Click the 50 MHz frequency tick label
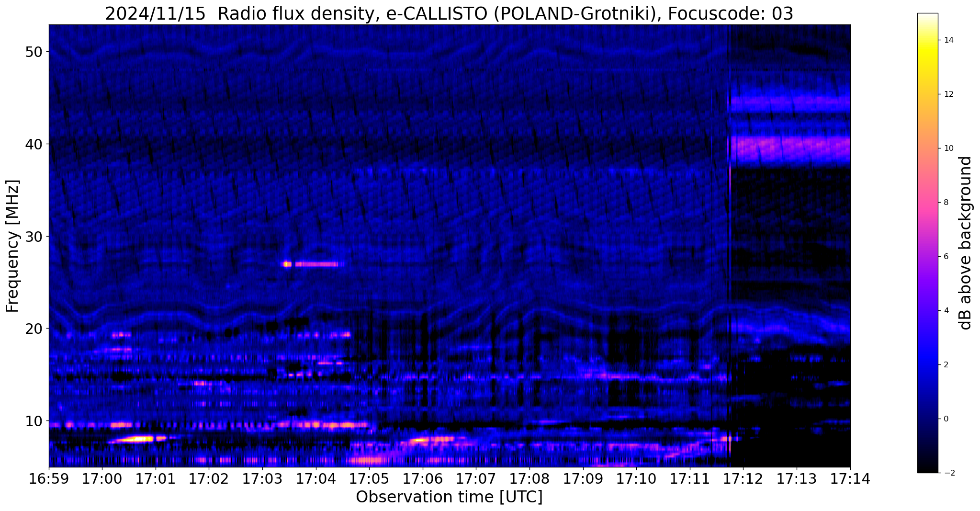 coord(34,52)
